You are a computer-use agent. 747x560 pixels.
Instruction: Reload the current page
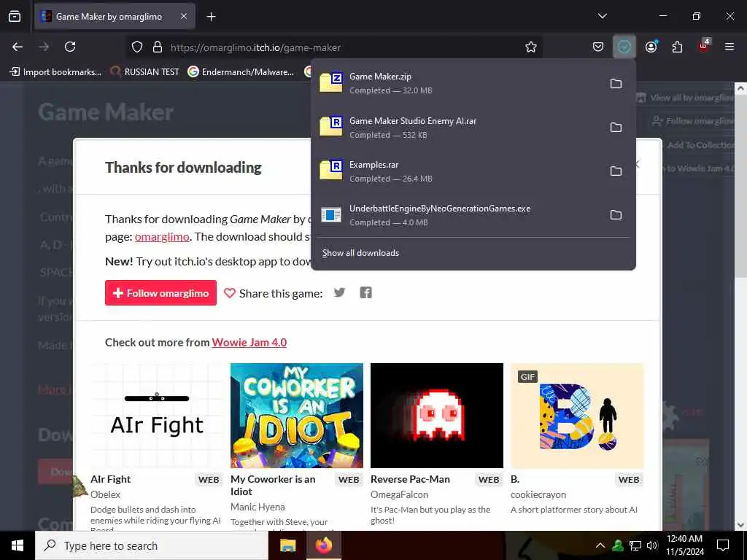(x=70, y=47)
